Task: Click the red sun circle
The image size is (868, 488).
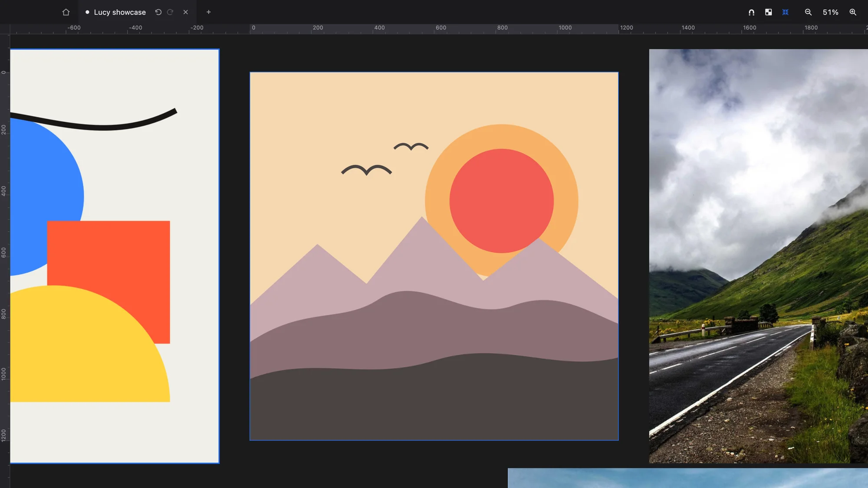Action: coord(501,201)
